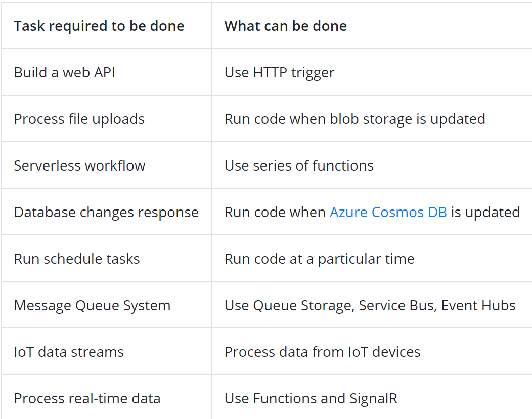Select the 'Build a web API' cell
The height and width of the screenshot is (419, 532).
click(x=106, y=72)
